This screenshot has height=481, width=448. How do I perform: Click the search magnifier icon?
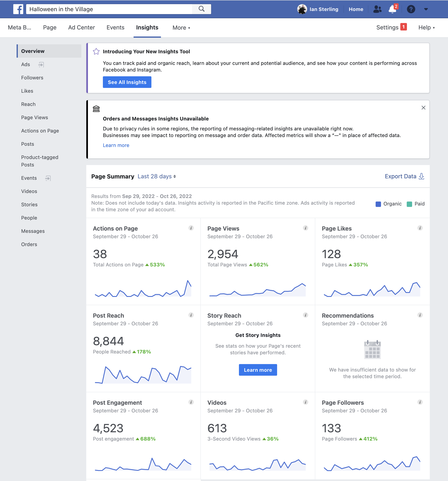tap(201, 9)
